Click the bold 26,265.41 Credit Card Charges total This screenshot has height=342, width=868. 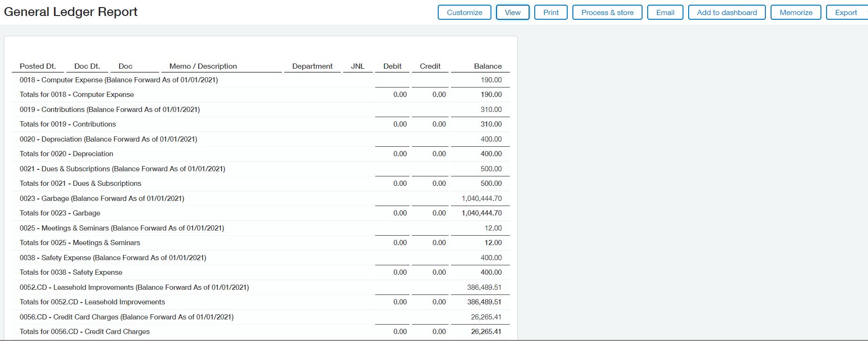pyautogui.click(x=486, y=332)
